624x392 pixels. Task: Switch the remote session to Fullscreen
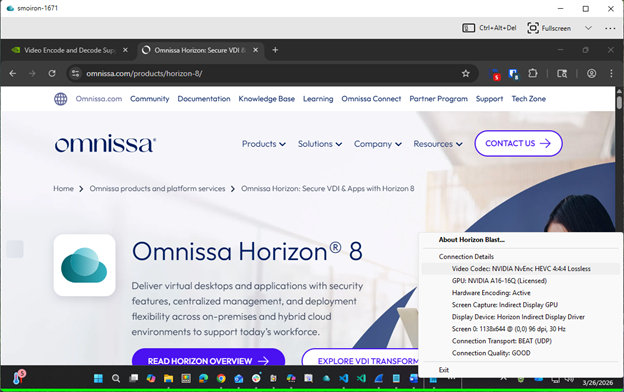tap(549, 28)
